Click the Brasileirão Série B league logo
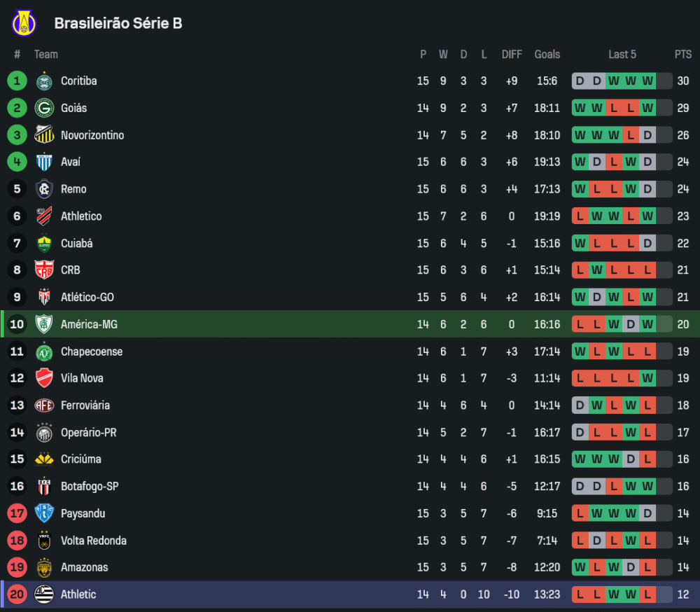Screen dimensions: 700x612 (23, 23)
